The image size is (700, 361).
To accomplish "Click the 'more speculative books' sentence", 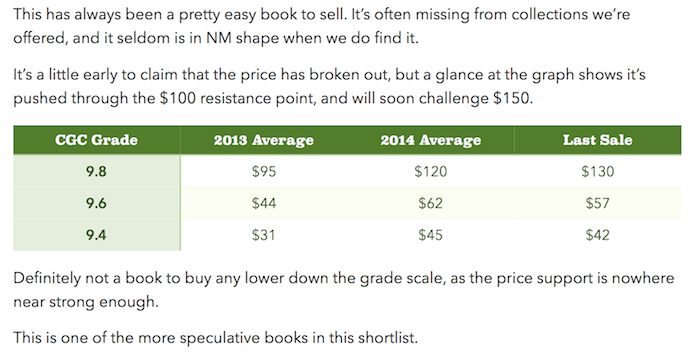I will [215, 337].
